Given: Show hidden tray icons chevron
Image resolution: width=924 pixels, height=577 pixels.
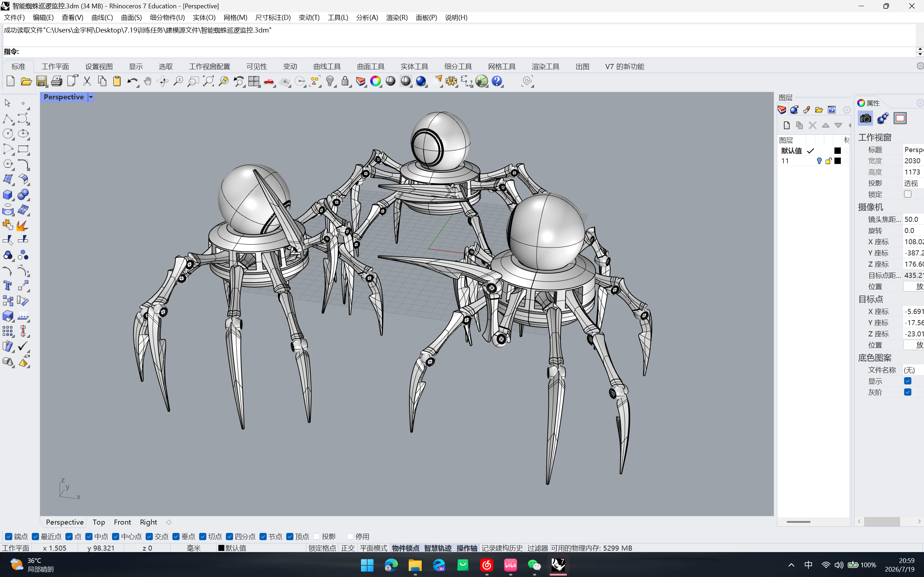Looking at the screenshot, I should pos(791,565).
